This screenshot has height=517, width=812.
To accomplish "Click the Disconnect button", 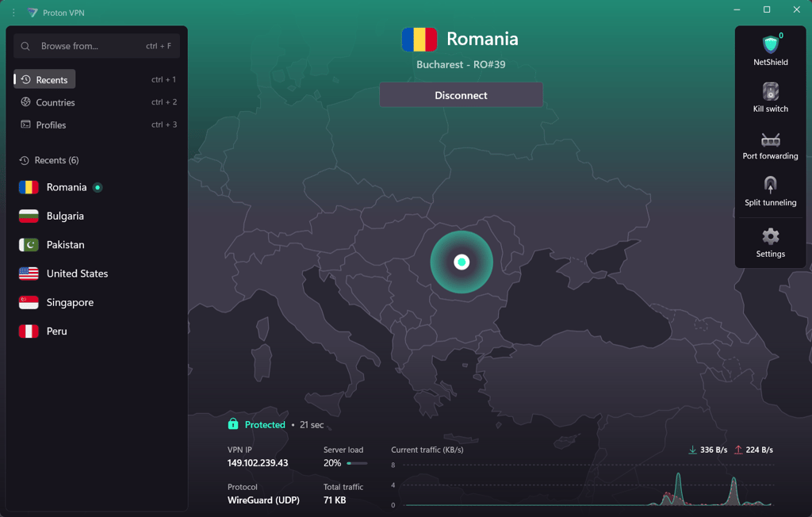I will pos(461,95).
